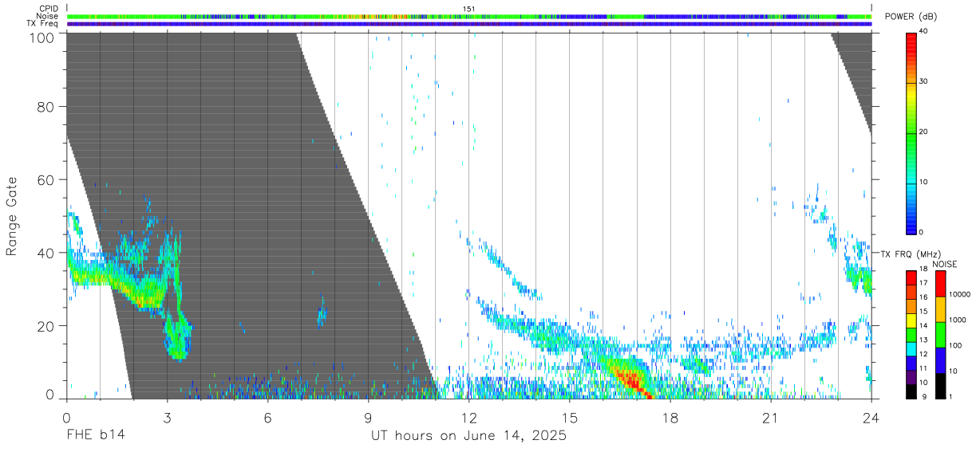The image size is (980, 452).
Task: Click the UT hour tick 12
Action: [468, 417]
